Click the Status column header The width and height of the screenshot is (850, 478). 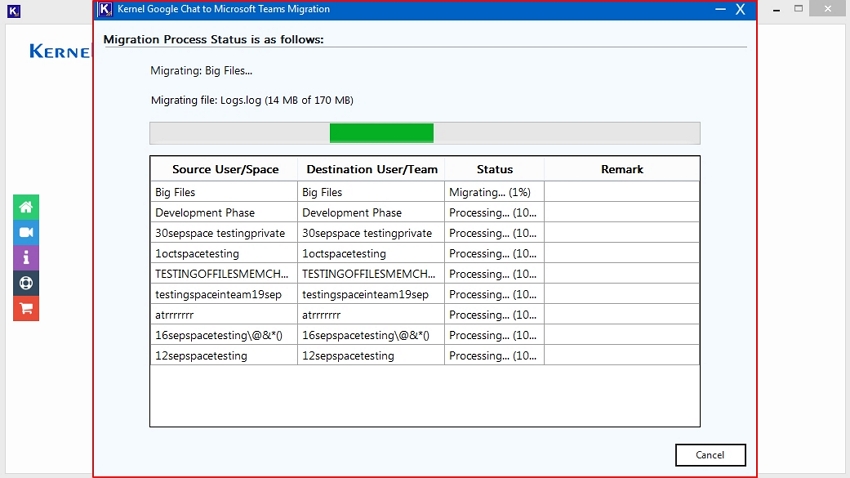click(x=494, y=170)
